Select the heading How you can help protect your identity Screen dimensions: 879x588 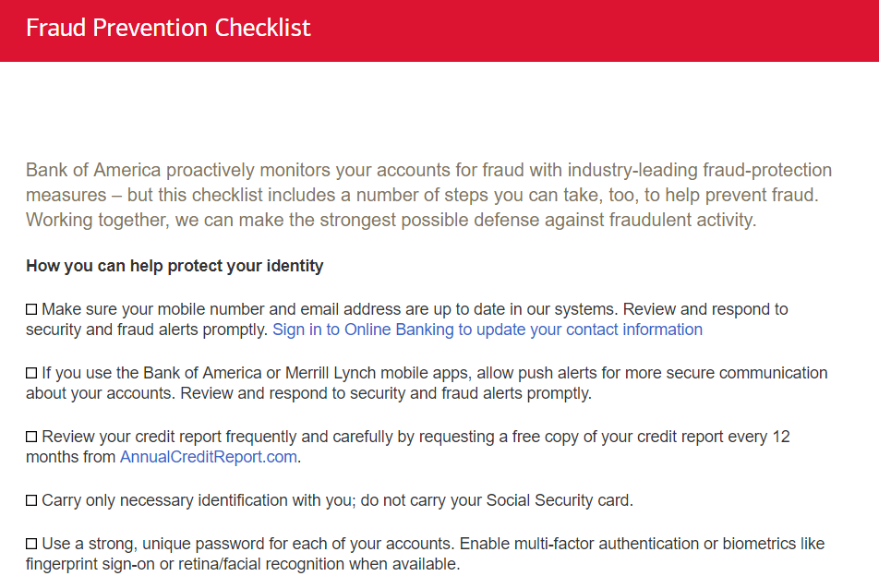pos(175,266)
